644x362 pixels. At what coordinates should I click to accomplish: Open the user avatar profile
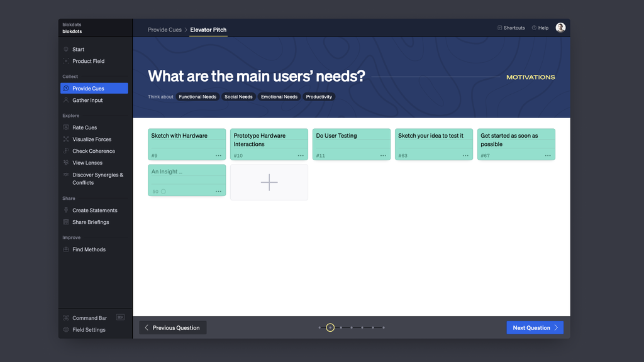tap(560, 28)
